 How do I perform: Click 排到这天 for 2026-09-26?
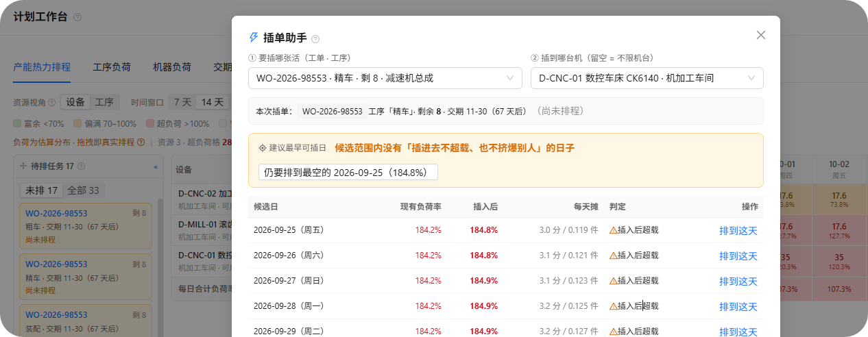[738, 255]
